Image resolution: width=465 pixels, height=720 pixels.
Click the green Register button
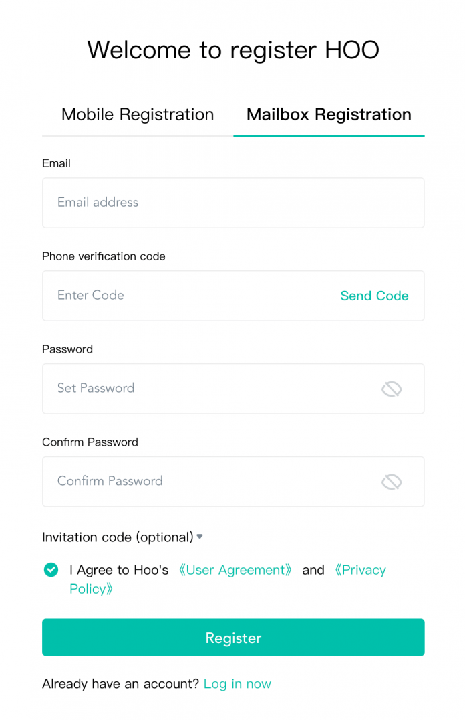point(233,637)
